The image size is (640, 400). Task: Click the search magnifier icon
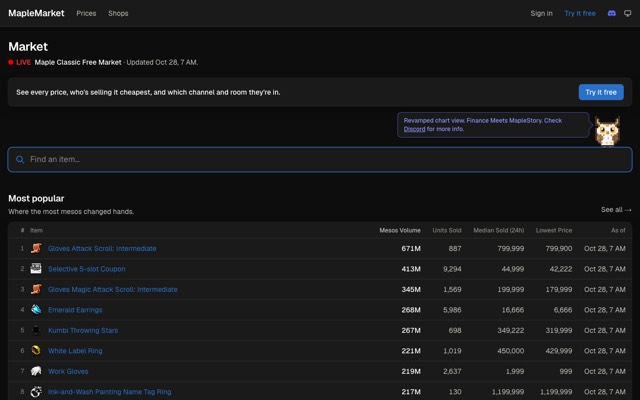pyautogui.click(x=20, y=160)
